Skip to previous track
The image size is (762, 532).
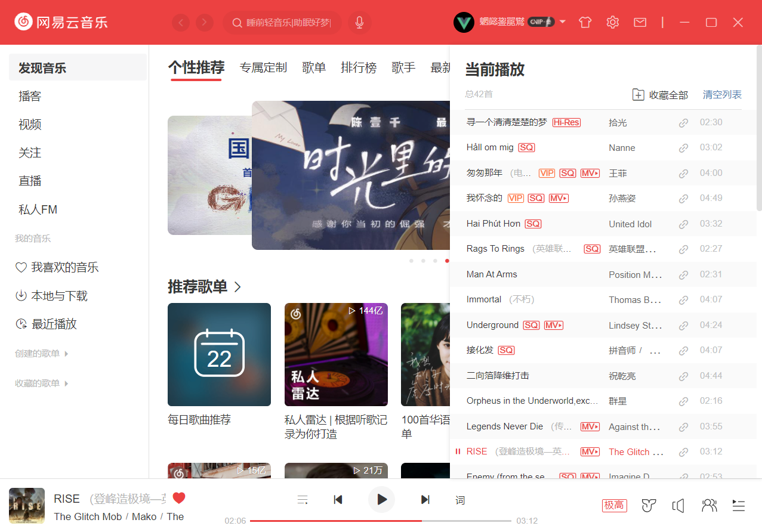[338, 500]
